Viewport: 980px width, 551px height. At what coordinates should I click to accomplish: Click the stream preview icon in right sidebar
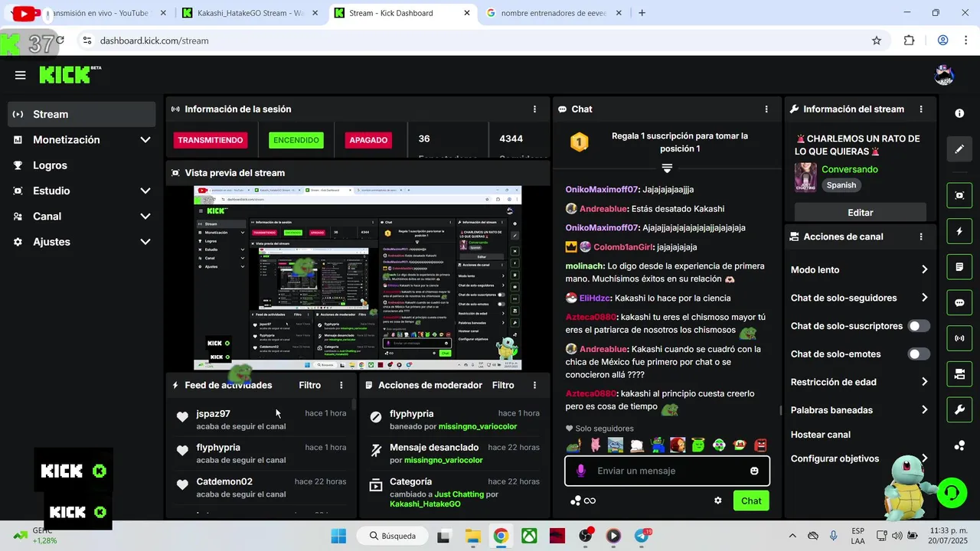point(959,195)
